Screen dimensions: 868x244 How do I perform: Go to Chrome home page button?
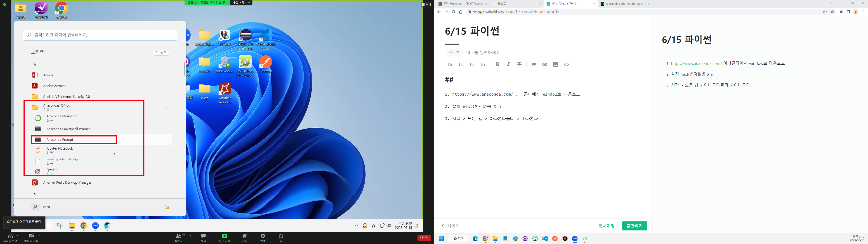[461, 12]
